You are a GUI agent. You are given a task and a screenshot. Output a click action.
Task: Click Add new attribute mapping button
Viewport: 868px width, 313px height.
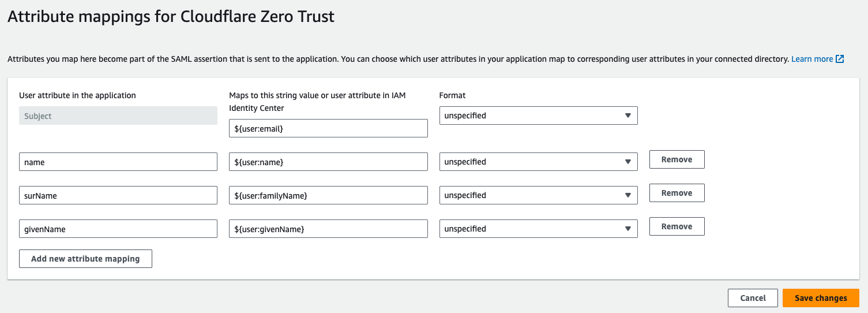pyautogui.click(x=85, y=259)
